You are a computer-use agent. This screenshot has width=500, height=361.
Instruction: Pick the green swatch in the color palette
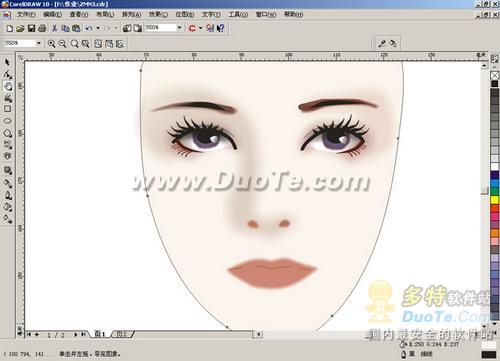tap(495, 191)
